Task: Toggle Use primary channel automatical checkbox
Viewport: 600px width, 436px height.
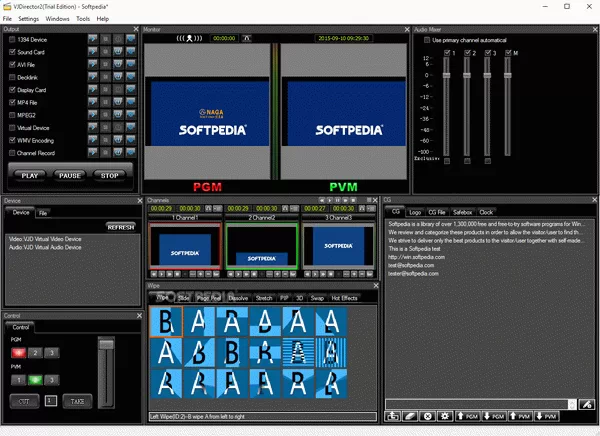Action: [429, 40]
